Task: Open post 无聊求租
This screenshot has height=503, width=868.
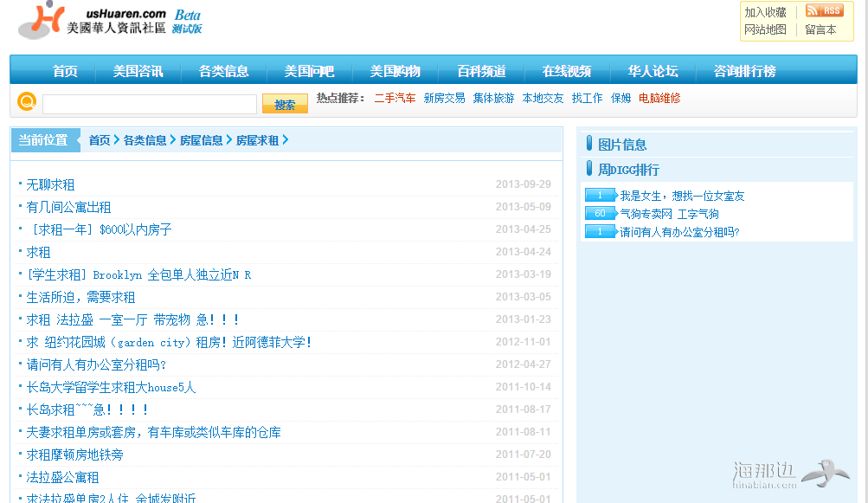Action: pyautogui.click(x=50, y=184)
